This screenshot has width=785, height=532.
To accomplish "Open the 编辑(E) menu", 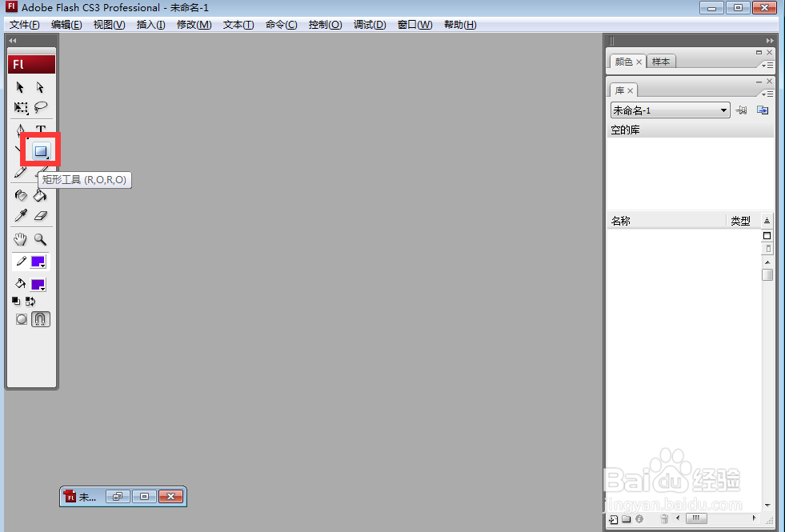I will (66, 25).
